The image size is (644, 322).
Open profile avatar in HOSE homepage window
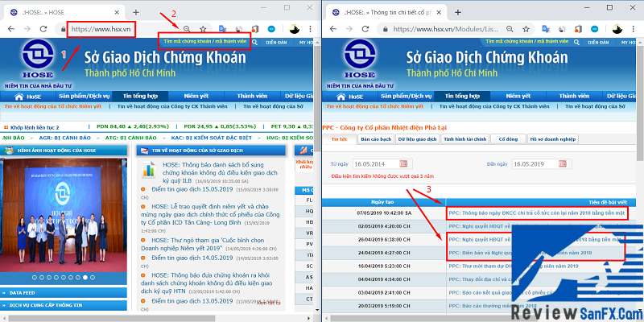point(295,29)
